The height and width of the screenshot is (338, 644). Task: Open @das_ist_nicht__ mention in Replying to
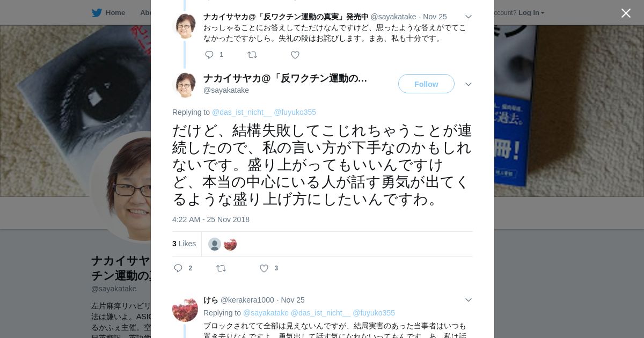click(x=241, y=112)
